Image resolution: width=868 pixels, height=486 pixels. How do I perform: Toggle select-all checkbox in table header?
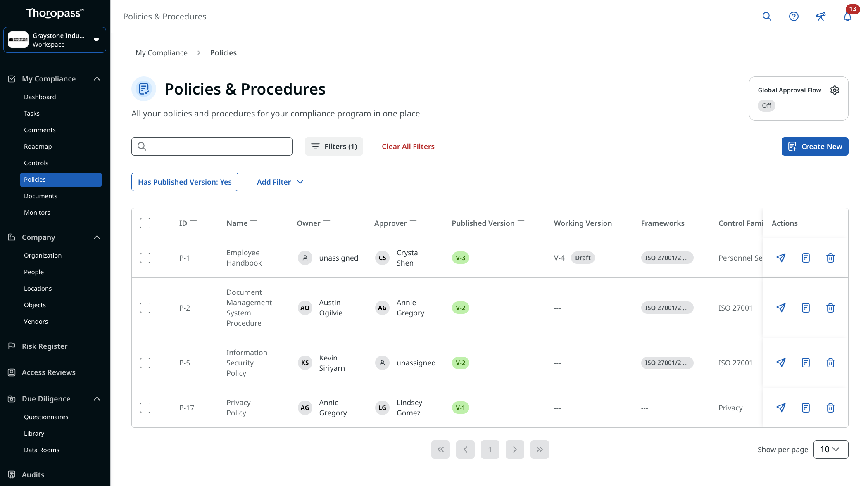(145, 223)
